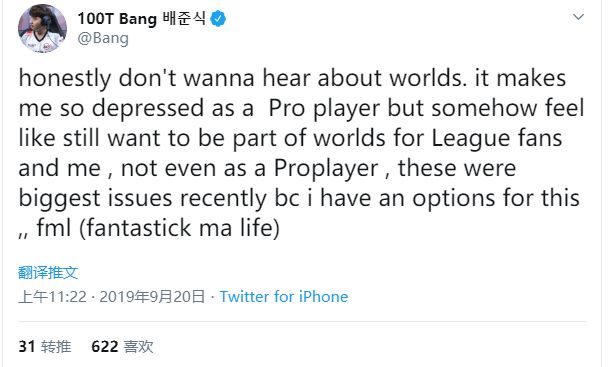611x367 pixels.
Task: Click Bang's profile avatar photo
Action: pyautogui.click(x=42, y=28)
